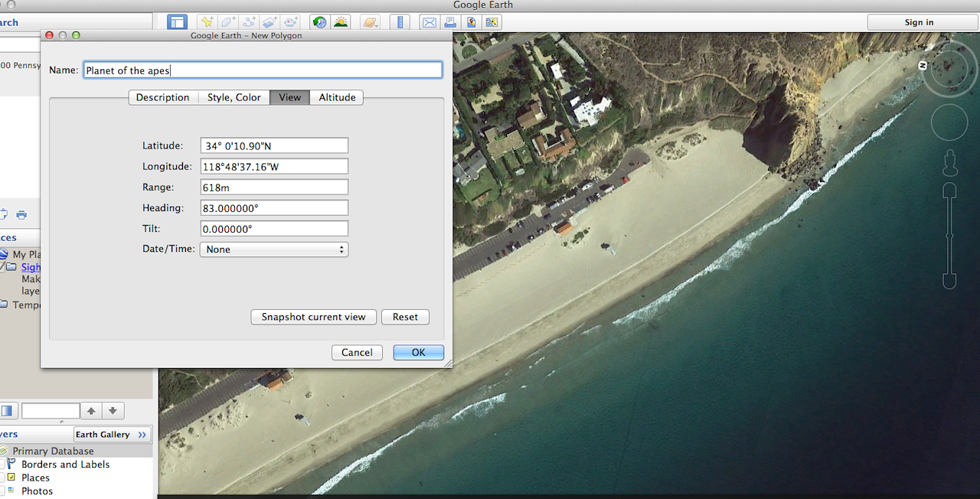The image size is (980, 499).
Task: Click the Street View pegman icon
Action: coord(949,162)
